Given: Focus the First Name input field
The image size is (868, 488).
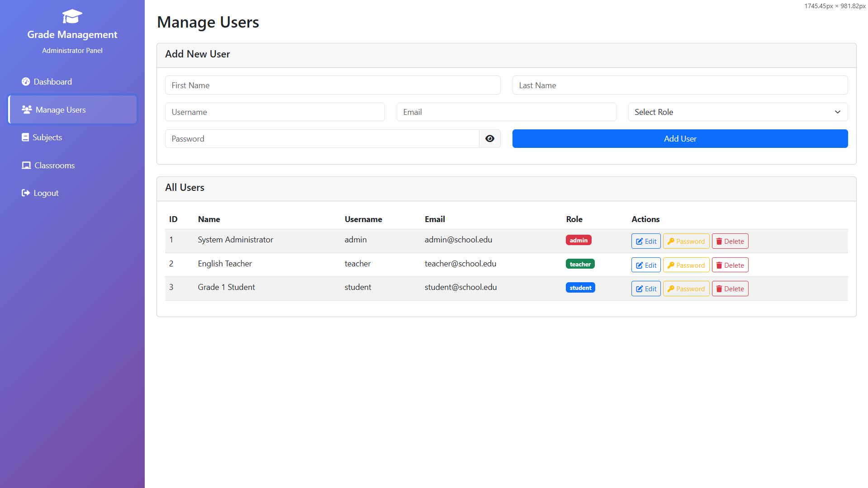Looking at the screenshot, I should 332,85.
